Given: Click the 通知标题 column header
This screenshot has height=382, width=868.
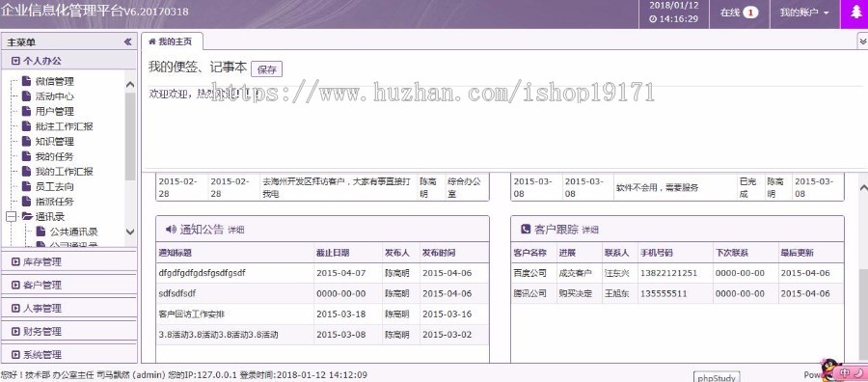Looking at the screenshot, I should click(x=175, y=253).
